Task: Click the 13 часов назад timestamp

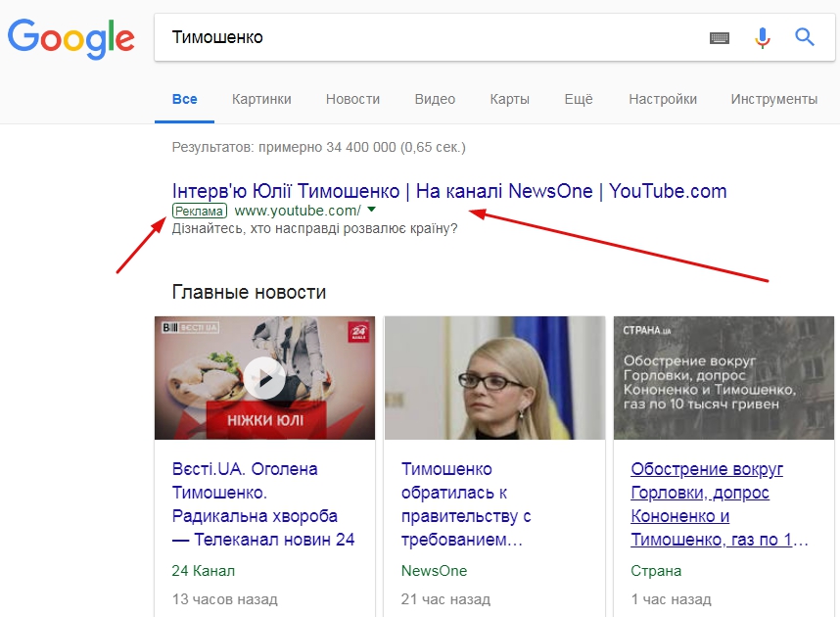Action: pyautogui.click(x=224, y=599)
